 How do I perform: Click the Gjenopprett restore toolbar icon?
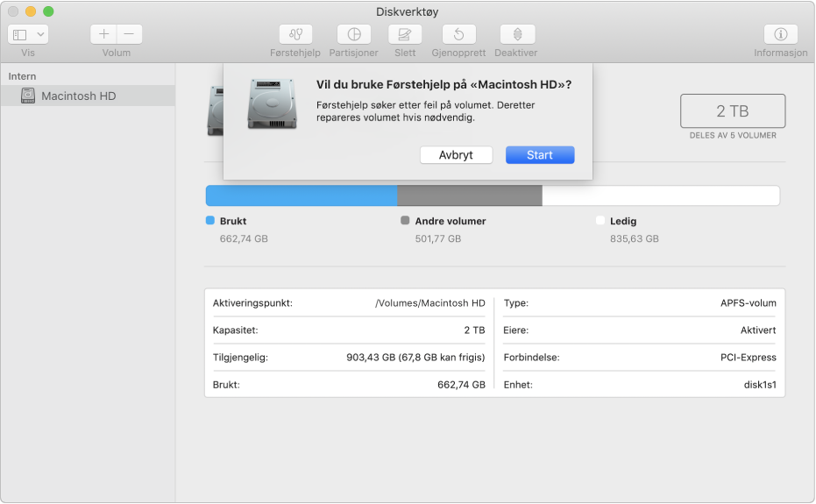coord(458,34)
